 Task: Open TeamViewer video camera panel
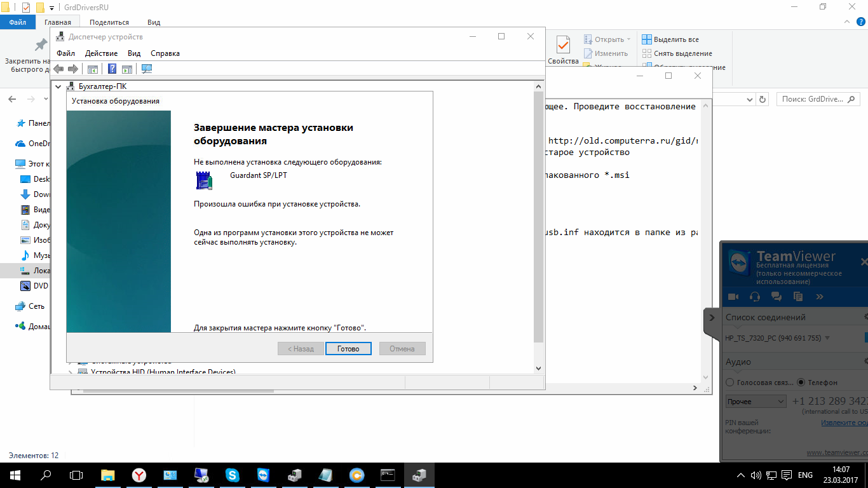click(x=733, y=296)
